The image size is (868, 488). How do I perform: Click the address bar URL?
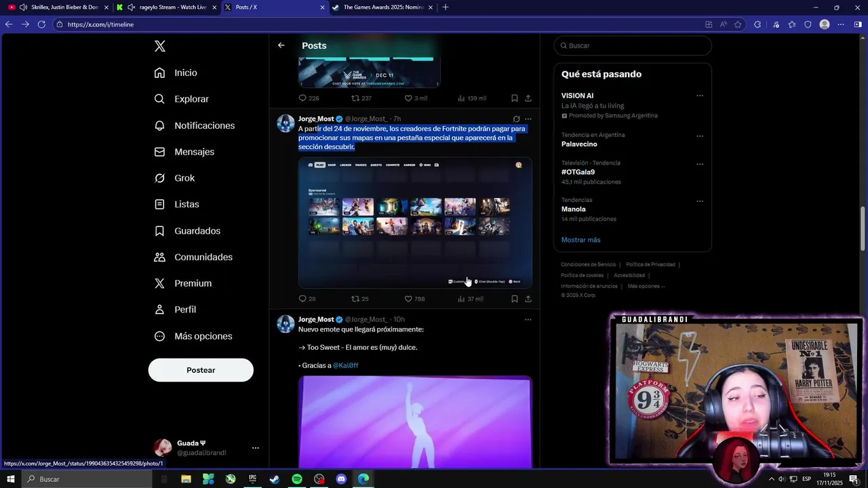pos(100,24)
